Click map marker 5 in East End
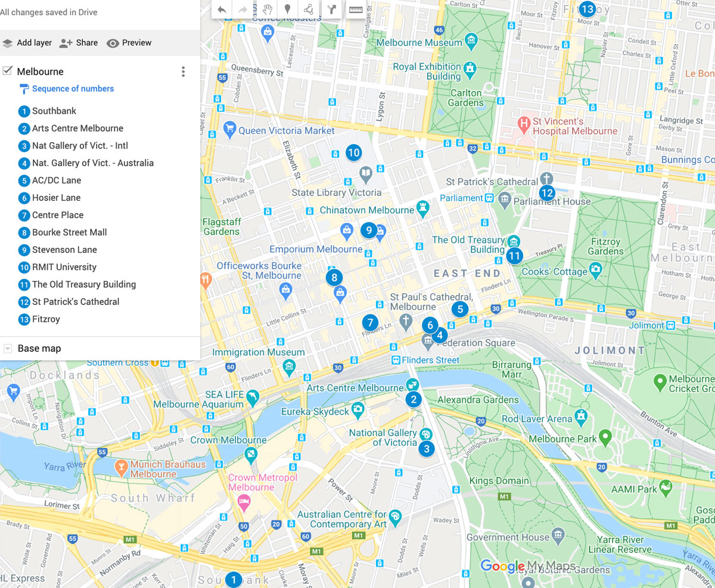Screen dimensions: 715x588 coord(459,309)
